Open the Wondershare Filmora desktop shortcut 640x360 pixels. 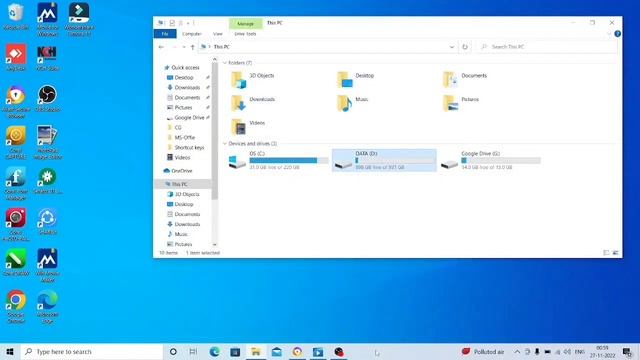tap(79, 19)
